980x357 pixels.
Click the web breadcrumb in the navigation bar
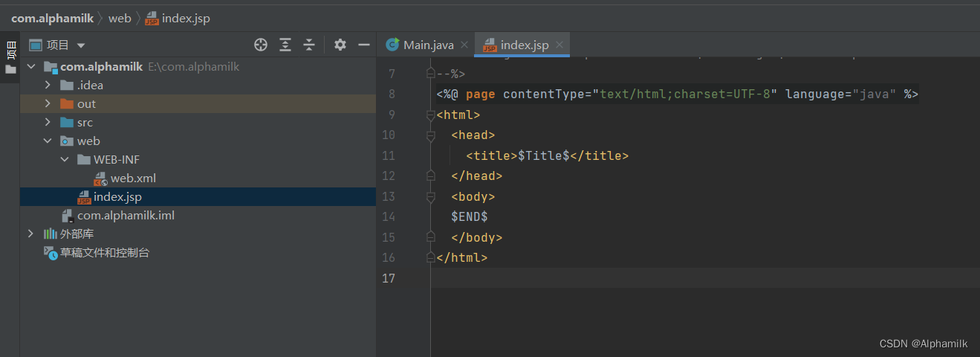click(x=119, y=19)
